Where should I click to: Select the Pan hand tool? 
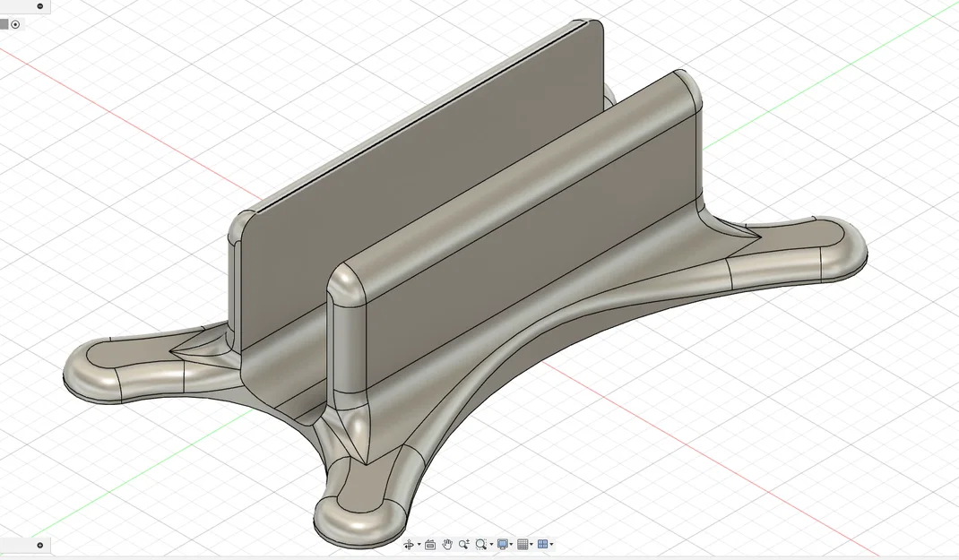[447, 544]
